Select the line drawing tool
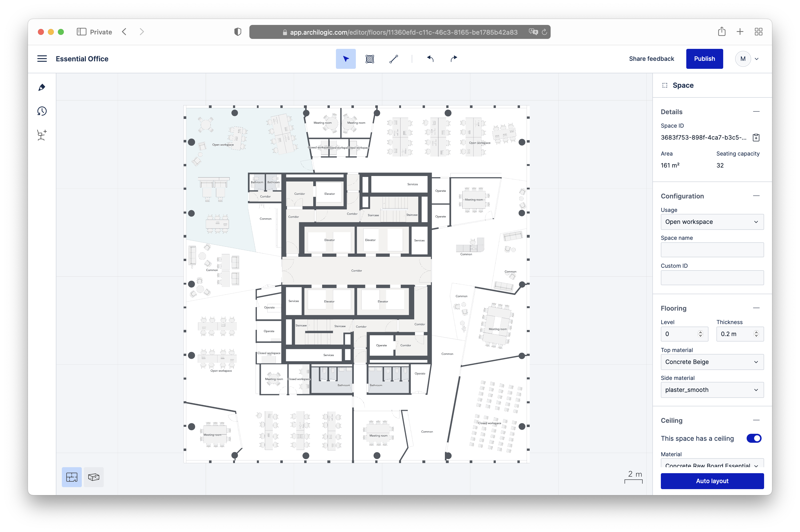Screen dimensions: 800x532 [x=394, y=59]
